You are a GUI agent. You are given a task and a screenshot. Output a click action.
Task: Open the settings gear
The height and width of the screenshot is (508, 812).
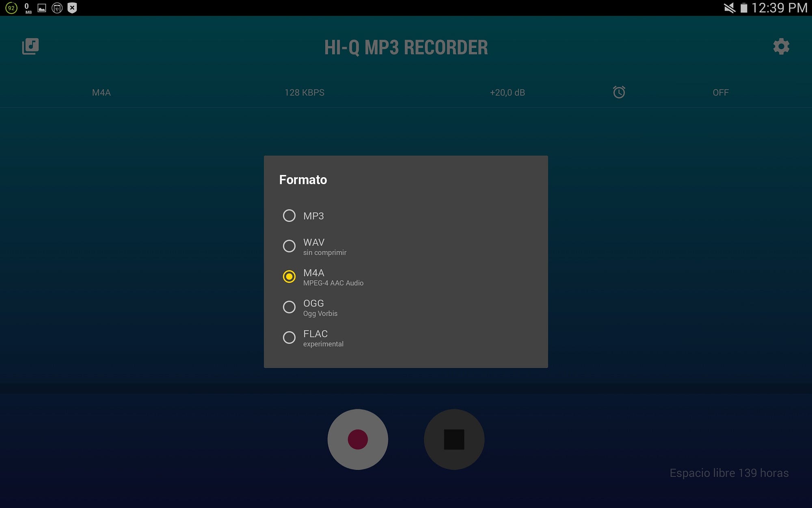point(781,46)
